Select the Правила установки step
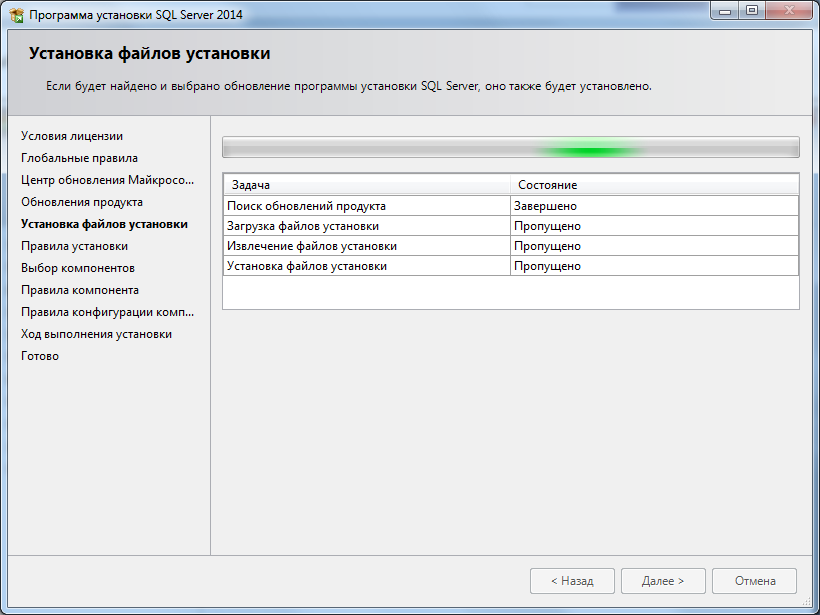The height and width of the screenshot is (615, 820). pyautogui.click(x=74, y=246)
